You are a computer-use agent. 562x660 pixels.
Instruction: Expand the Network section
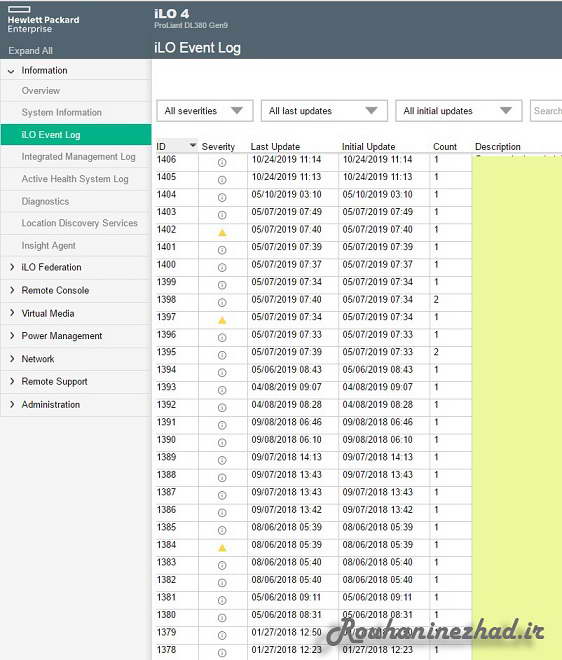coord(12,359)
